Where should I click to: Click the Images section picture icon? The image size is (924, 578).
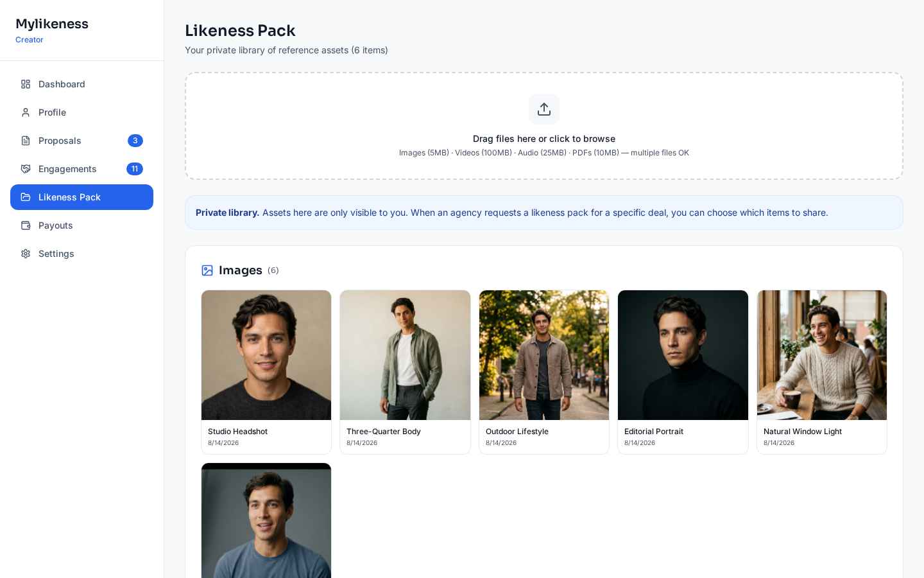[x=207, y=270]
